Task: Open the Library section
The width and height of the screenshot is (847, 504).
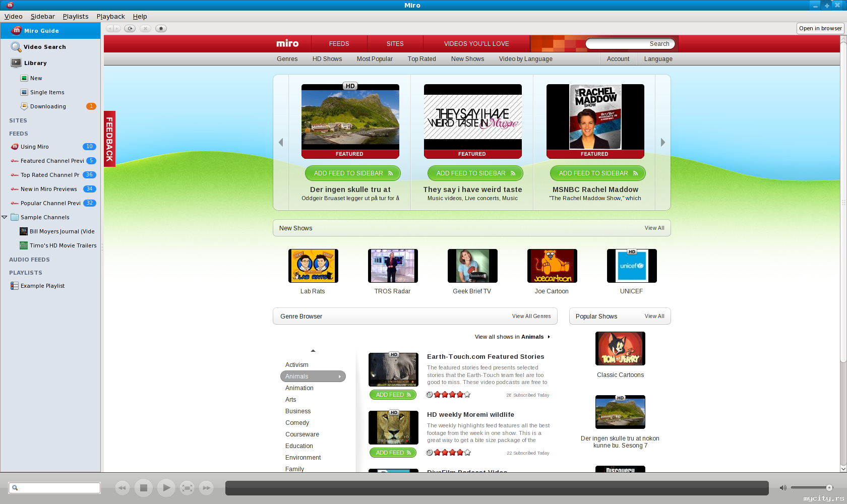Action: 50,63
